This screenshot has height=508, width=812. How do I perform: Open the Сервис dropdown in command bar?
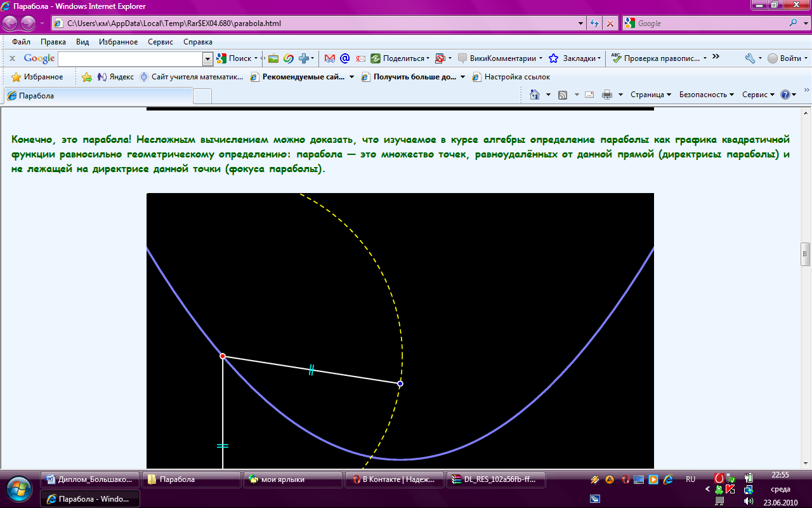758,95
